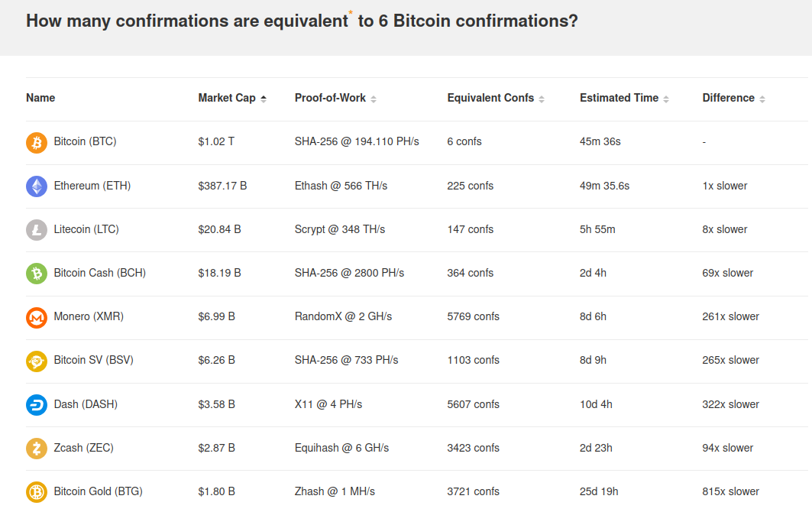Sort table by Market Cap arrow
Image resolution: width=812 pixels, height=512 pixels.
coord(264,99)
